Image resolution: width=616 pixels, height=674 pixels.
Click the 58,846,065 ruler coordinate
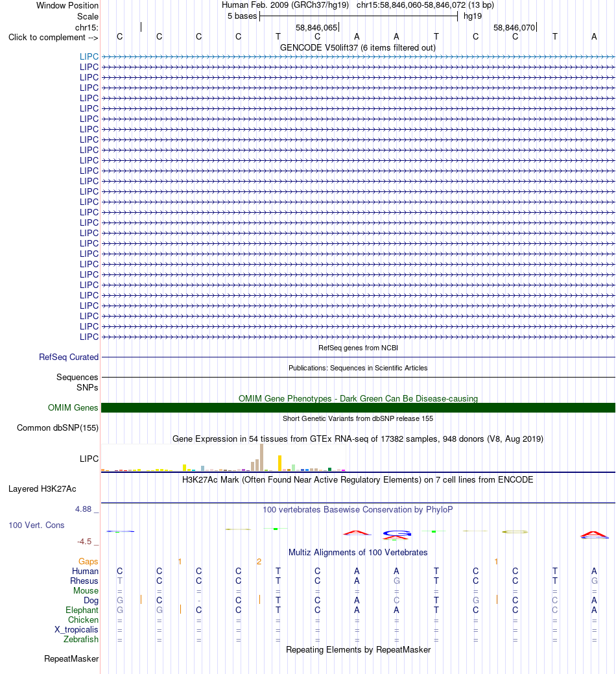click(x=316, y=27)
